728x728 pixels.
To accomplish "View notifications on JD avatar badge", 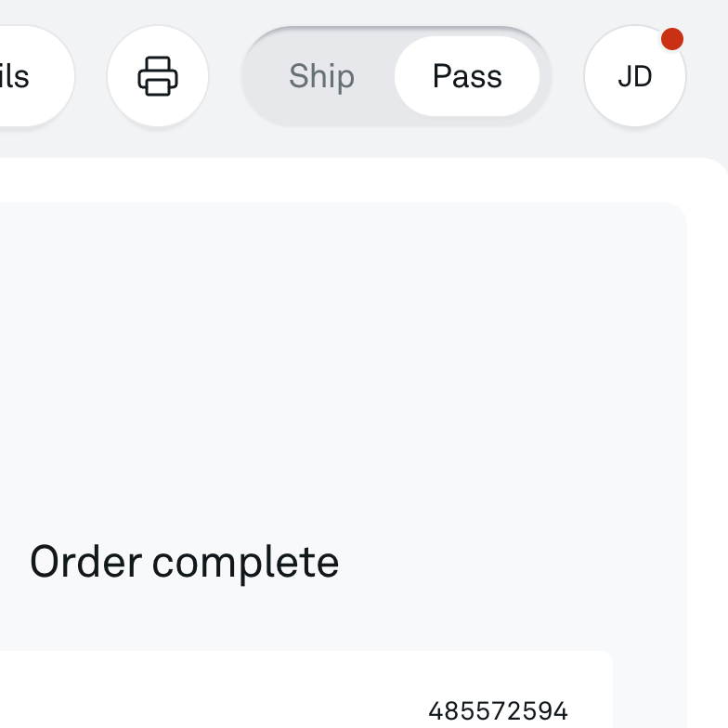I will [672, 39].
